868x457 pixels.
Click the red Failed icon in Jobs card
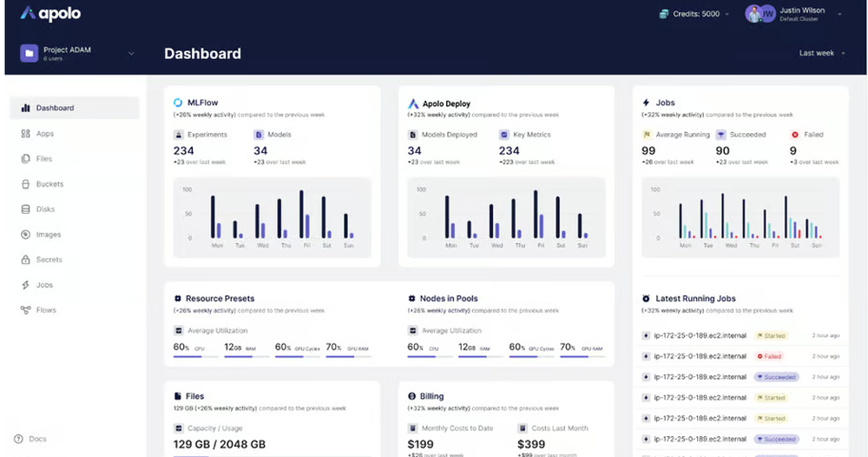795,135
